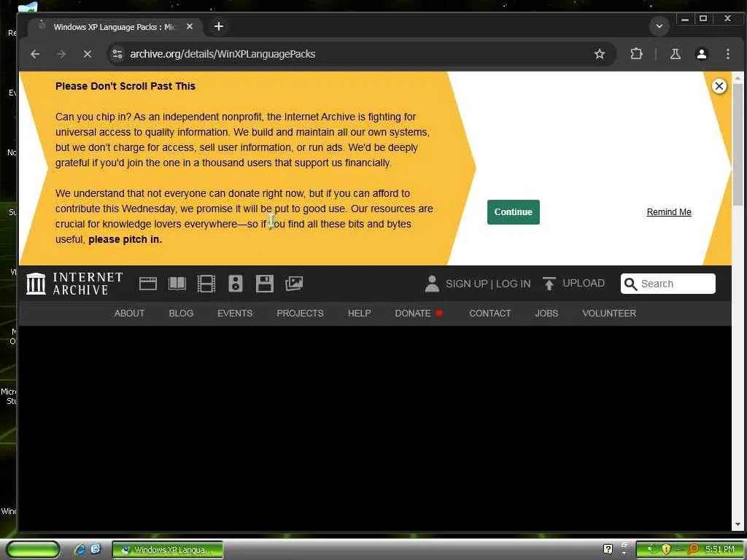Launch Internet Explorer from quick launch

pyautogui.click(x=80, y=550)
